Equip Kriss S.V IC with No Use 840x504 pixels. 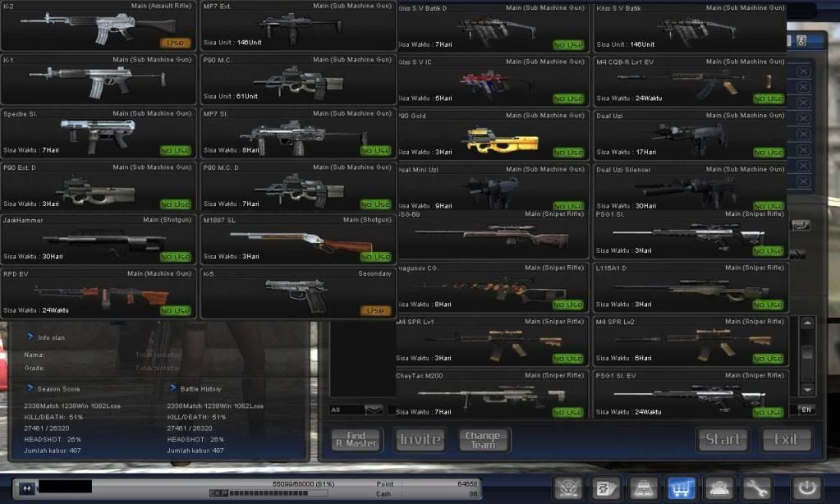[568, 99]
